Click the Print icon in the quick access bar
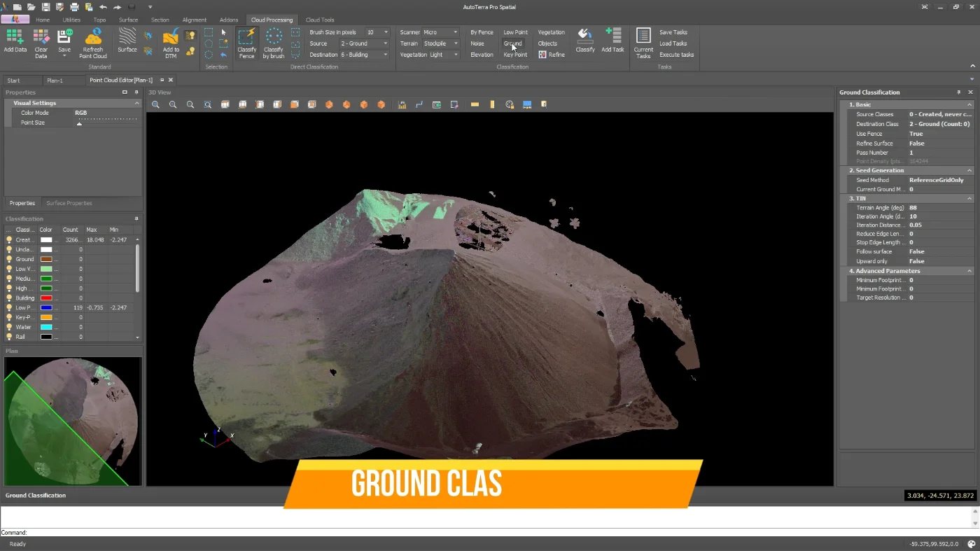Screen dimensions: 980x551 74,7
